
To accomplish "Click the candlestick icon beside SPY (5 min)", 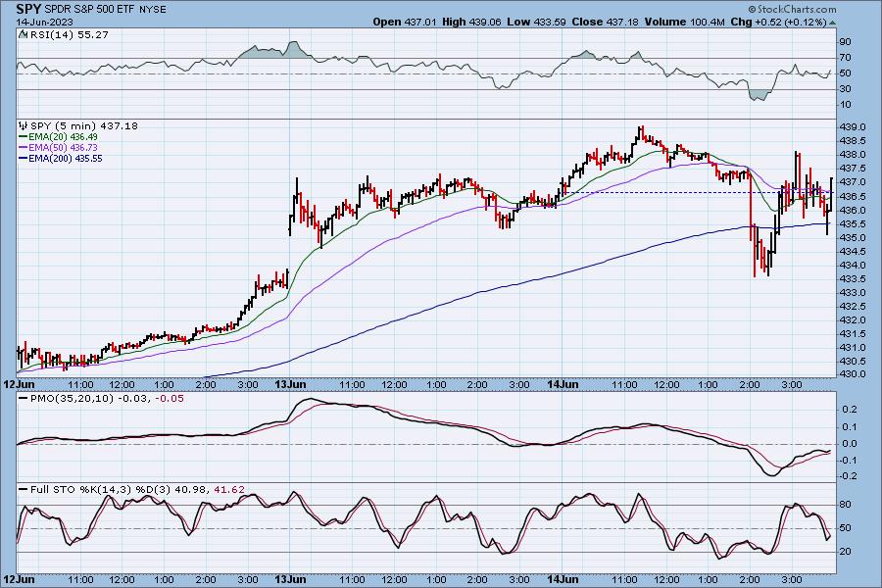I will click(24, 125).
